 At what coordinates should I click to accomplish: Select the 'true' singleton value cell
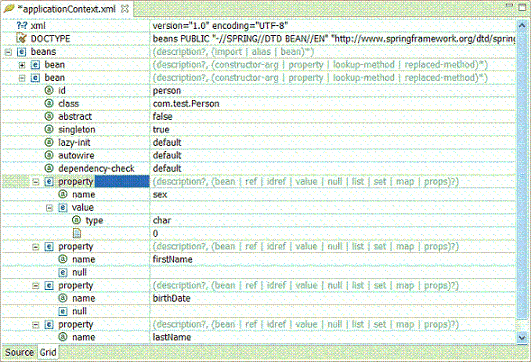[333, 130]
